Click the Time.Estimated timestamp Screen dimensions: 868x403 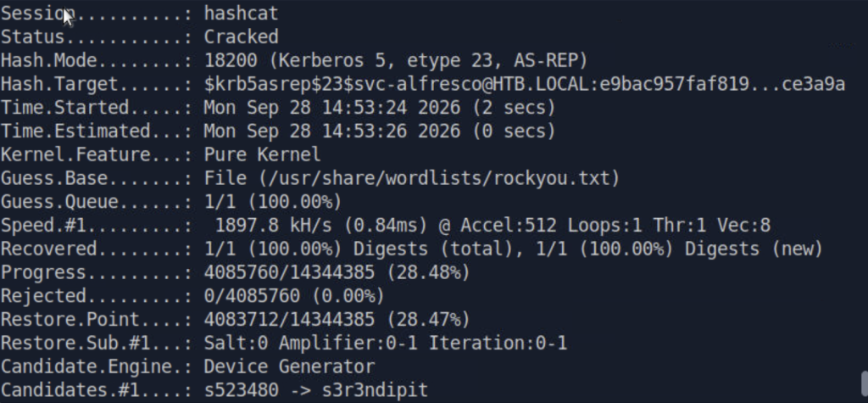pos(379,132)
